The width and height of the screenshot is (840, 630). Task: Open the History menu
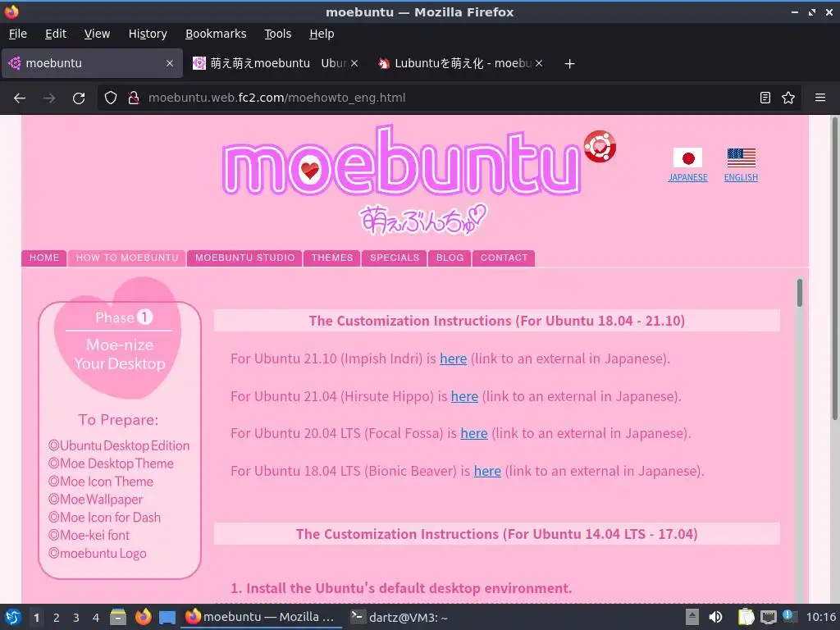[148, 34]
